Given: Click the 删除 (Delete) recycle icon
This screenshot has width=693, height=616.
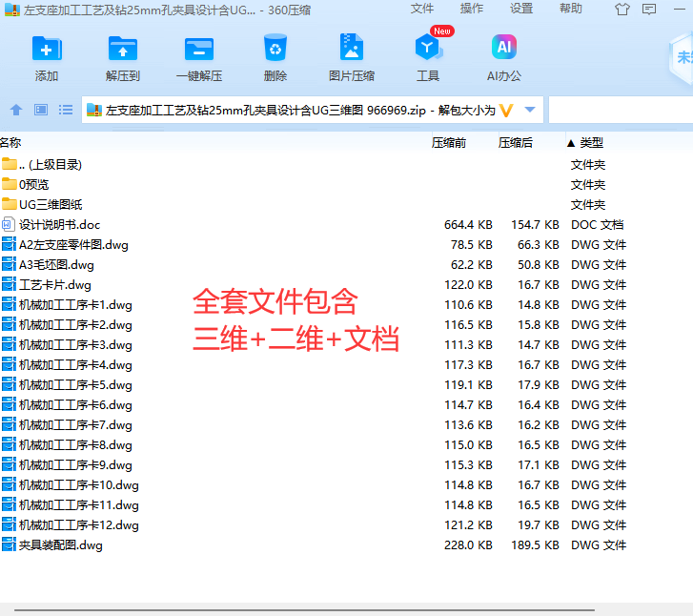Looking at the screenshot, I should (275, 48).
